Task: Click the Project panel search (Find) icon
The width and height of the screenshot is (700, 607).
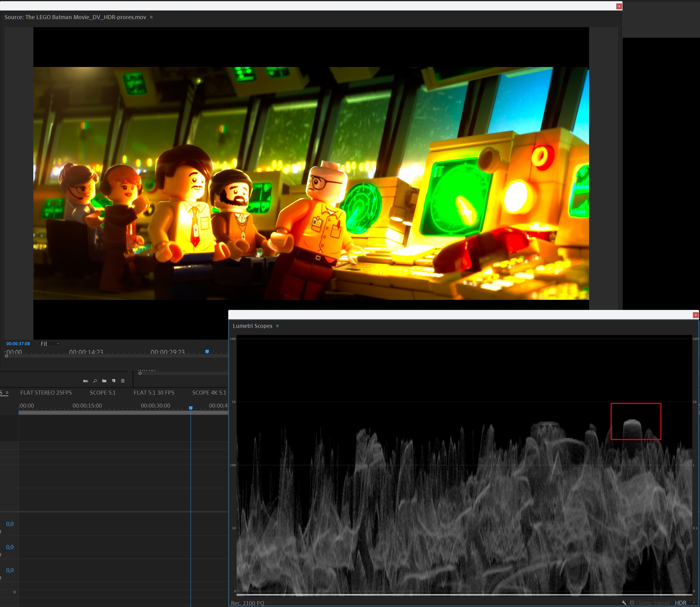Action: click(95, 381)
